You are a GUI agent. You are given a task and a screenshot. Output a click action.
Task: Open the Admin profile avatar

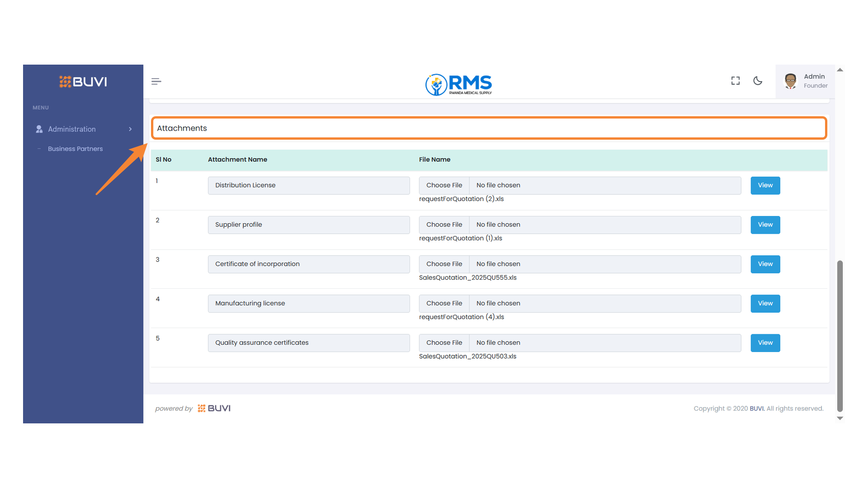[x=790, y=81]
